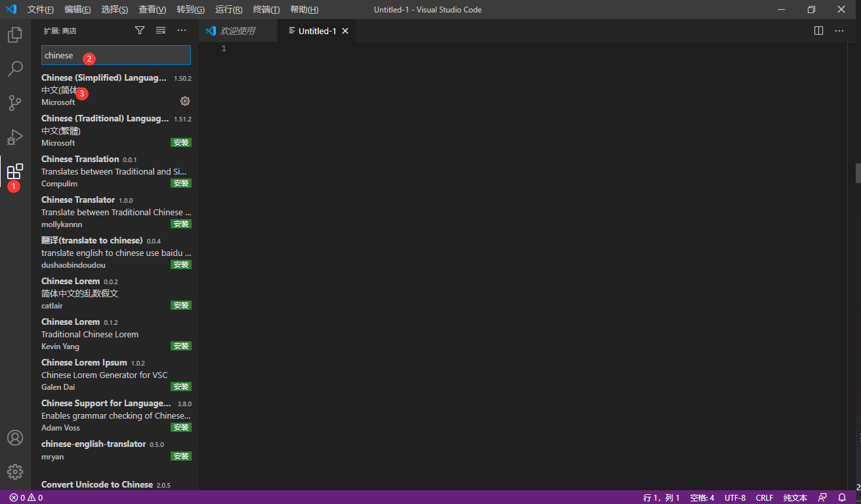Open editor more actions ellipsis
Screen dimensions: 861x504
tap(839, 31)
